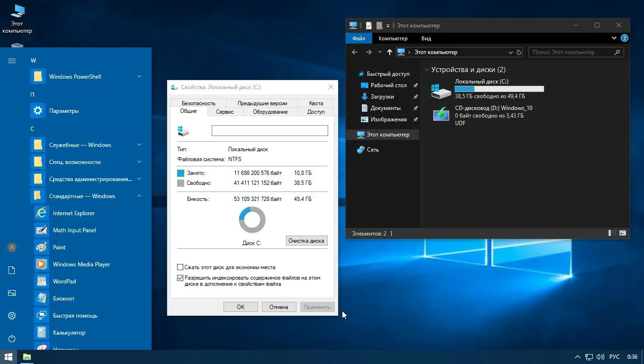
Task: Open Вид ribbon tab
Action: pos(426,38)
